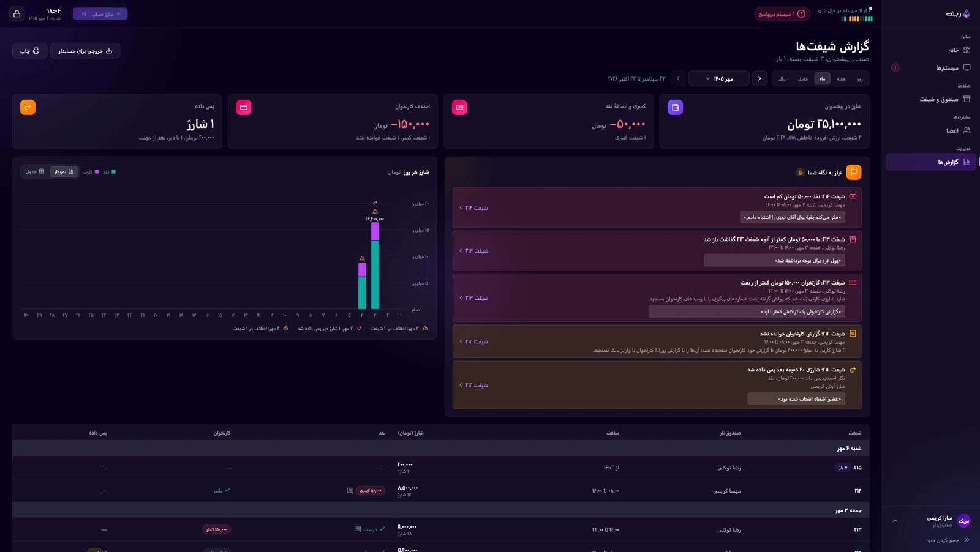Open شیفت ۲۱۴ link on the cash shortage alert
980x552 pixels.
pos(473,208)
